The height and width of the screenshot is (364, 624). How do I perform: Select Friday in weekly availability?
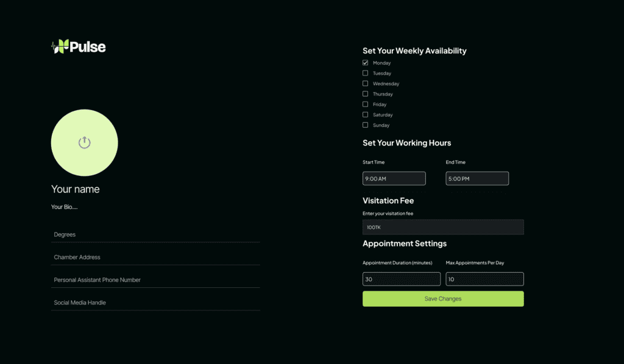366,104
